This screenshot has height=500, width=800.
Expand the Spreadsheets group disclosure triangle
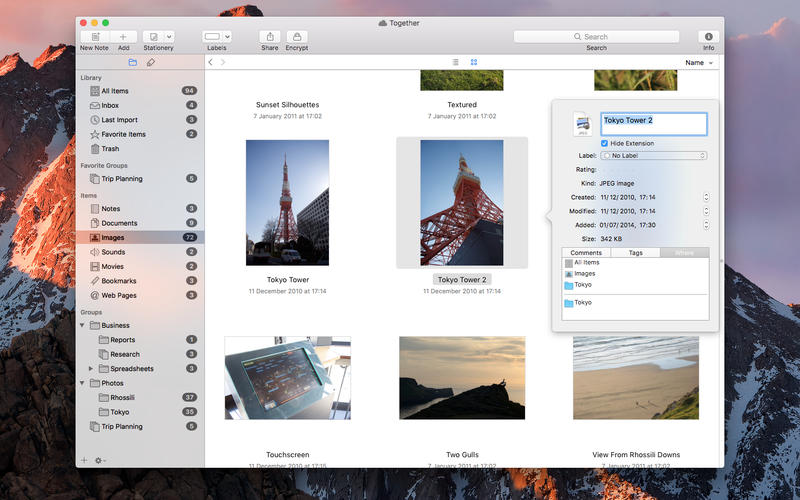tap(91, 369)
